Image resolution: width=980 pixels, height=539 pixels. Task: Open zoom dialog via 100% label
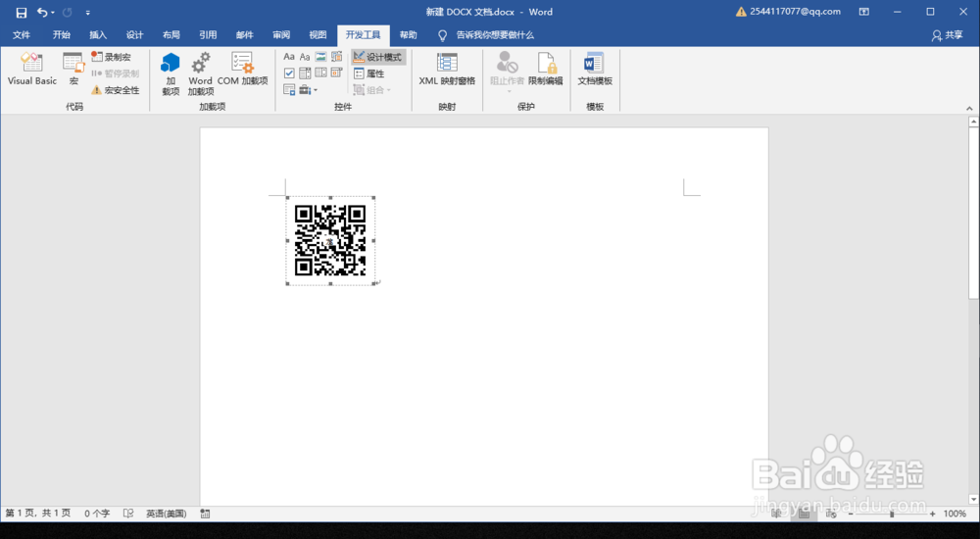point(955,514)
